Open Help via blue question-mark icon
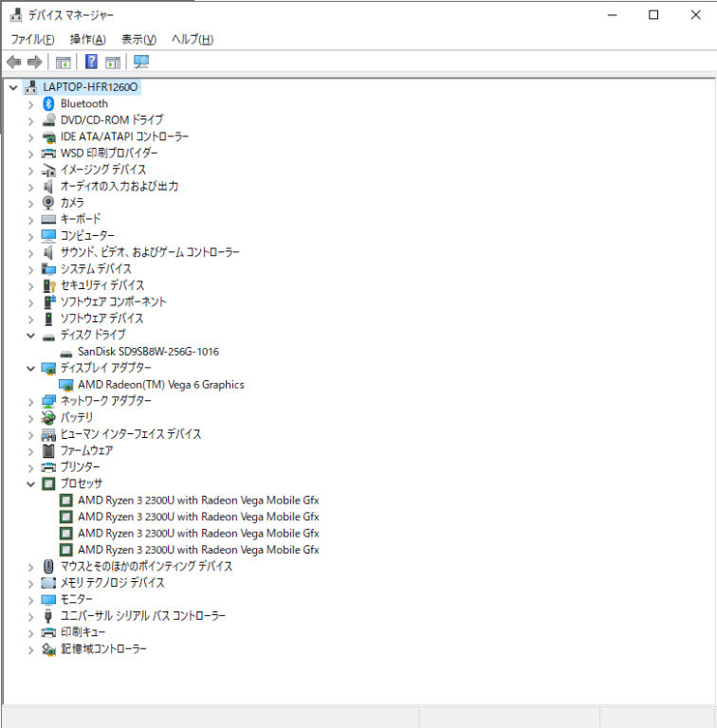Screen dimensions: 717x728 pos(91,62)
